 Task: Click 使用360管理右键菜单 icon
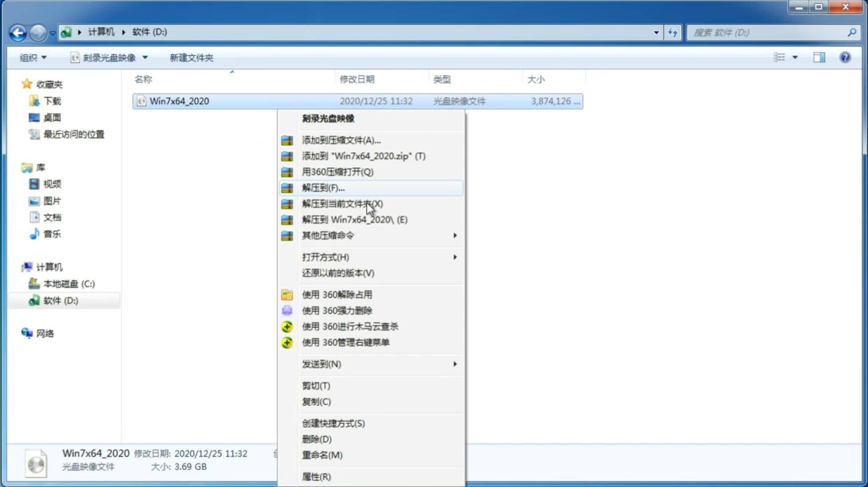pyautogui.click(x=286, y=342)
